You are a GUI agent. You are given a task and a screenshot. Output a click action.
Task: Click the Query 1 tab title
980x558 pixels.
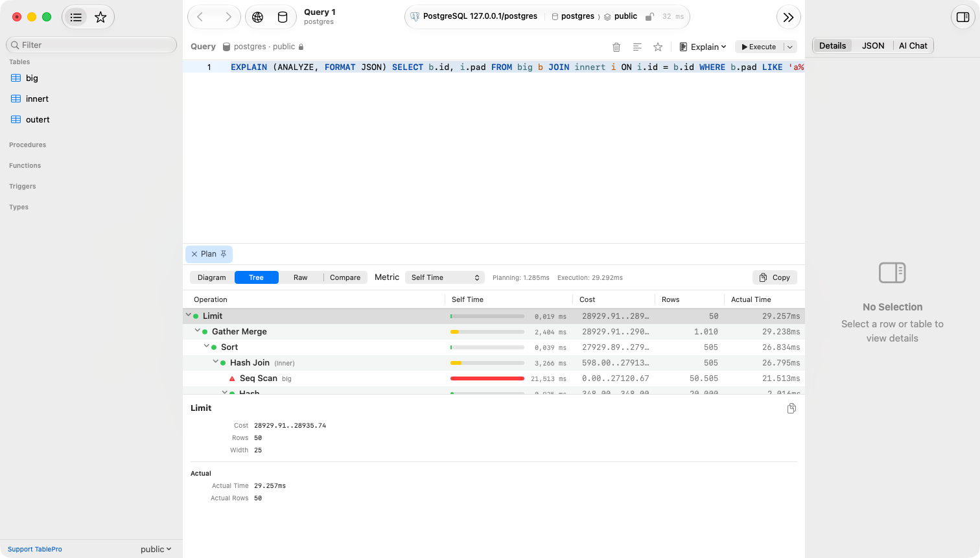[x=320, y=12]
